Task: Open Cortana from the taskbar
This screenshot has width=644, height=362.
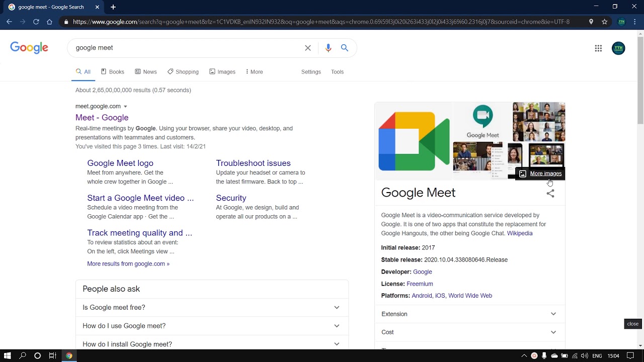Action: pos(37,355)
